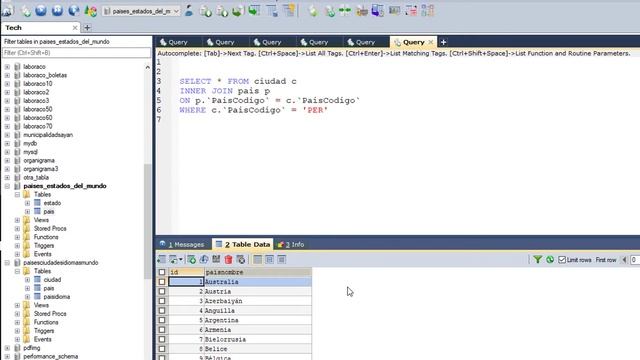
Task: Click the paisnombre column header
Action: (258, 272)
